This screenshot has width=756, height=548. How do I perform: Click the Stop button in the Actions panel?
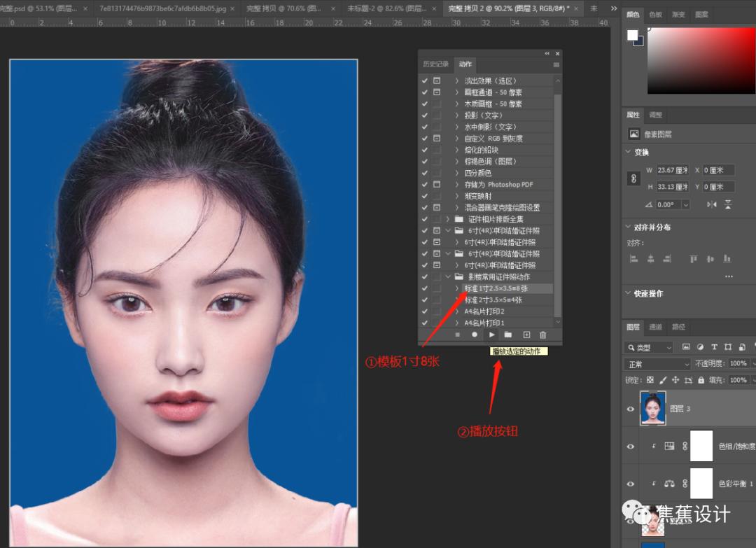point(458,335)
